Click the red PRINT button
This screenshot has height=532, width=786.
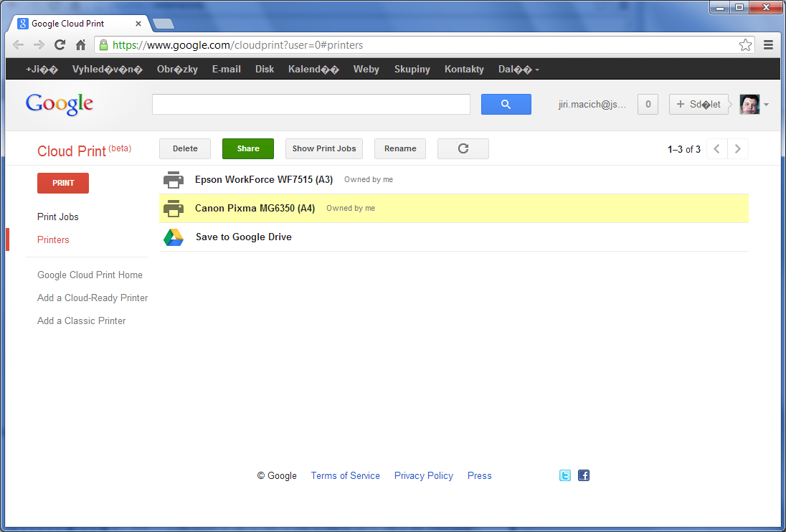click(x=63, y=184)
